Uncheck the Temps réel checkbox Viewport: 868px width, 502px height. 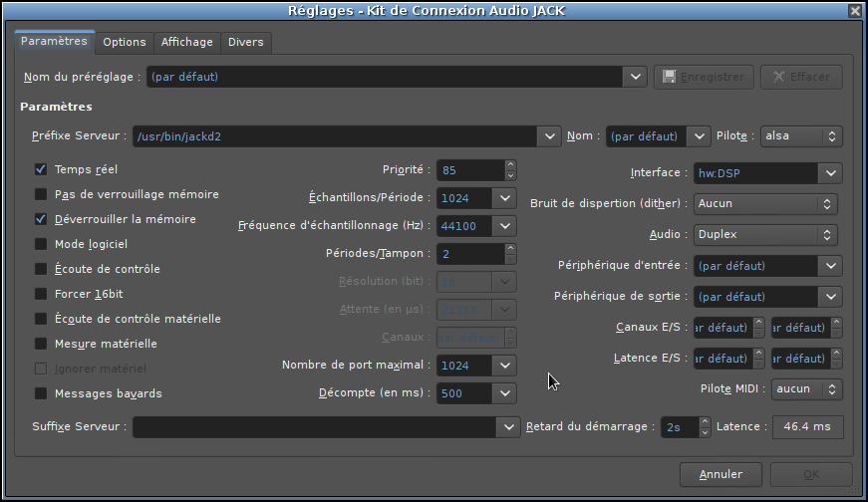click(x=41, y=169)
